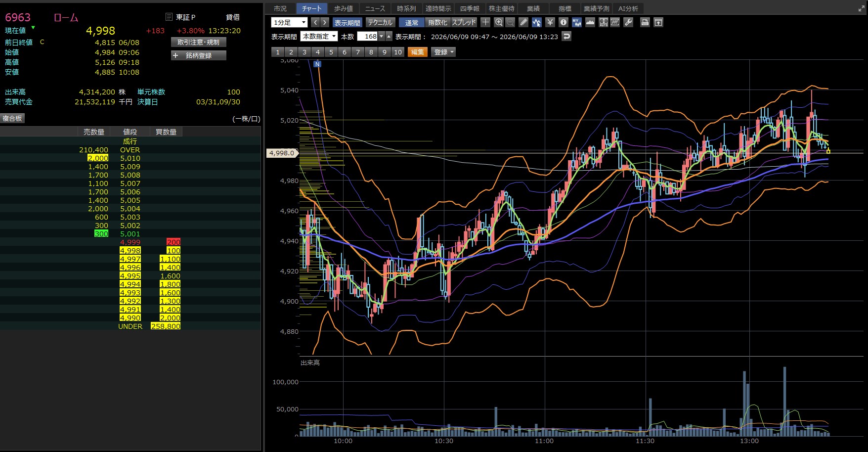
Task: Click the bar count field showing 168
Action: [x=367, y=36]
